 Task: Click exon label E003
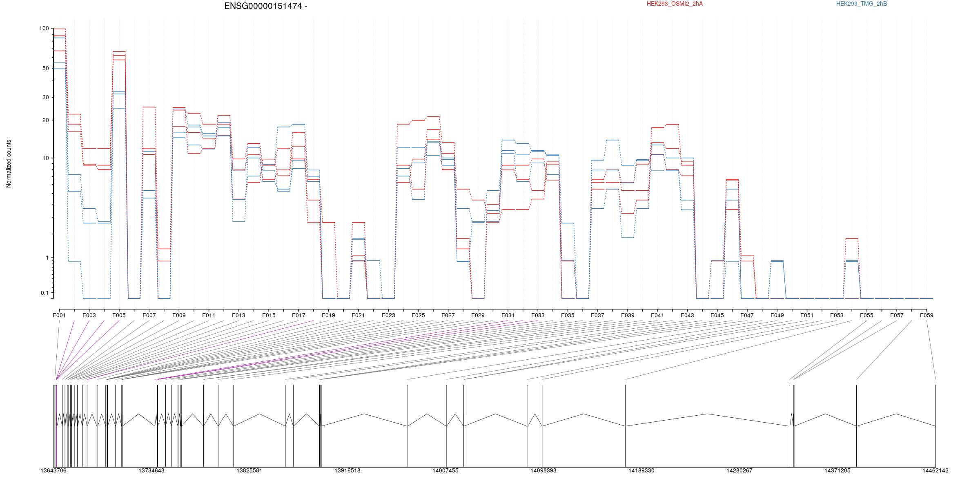89,315
